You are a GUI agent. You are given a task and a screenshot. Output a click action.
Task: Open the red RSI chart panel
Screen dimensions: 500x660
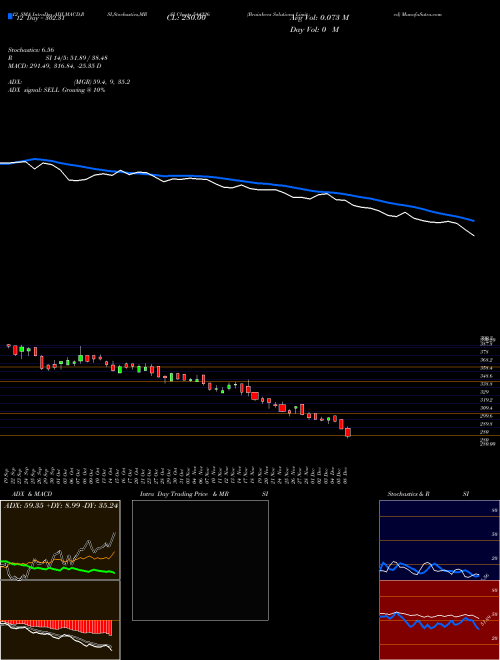tap(439, 620)
